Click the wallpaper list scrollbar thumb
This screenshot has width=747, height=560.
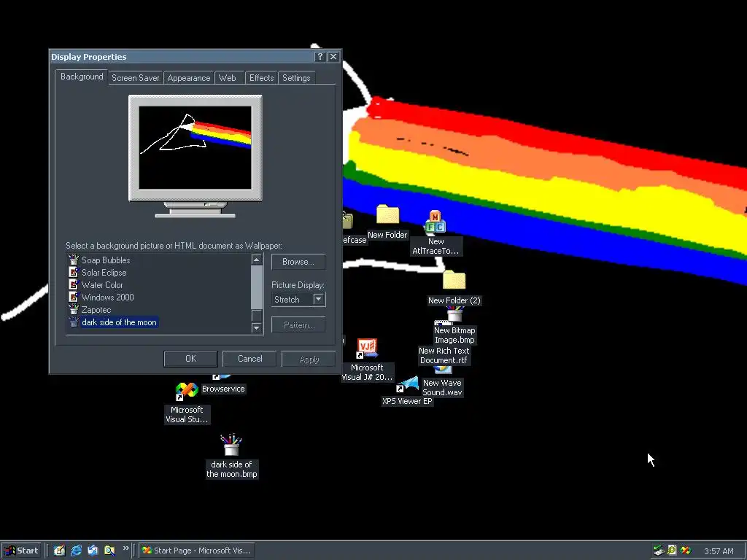256,287
